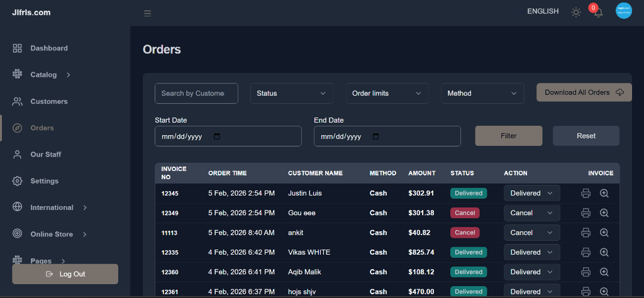Click the hamburger menu icon in header
This screenshot has width=644, height=298.
[147, 13]
